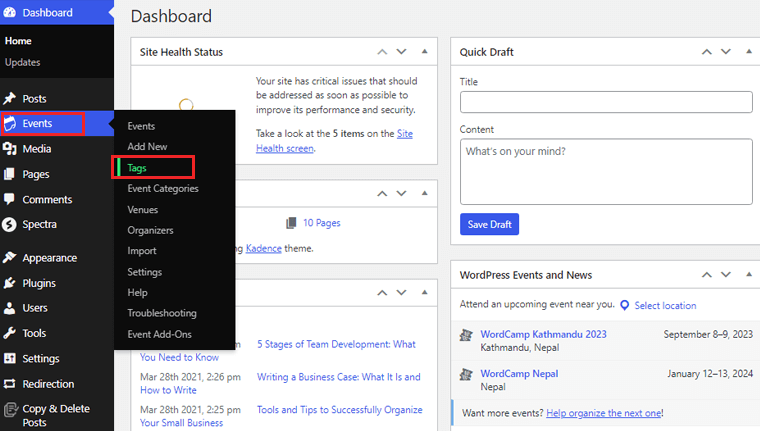The image size is (760, 431).
Task: Click the Appearance paintbrush icon
Action: [x=10, y=257]
